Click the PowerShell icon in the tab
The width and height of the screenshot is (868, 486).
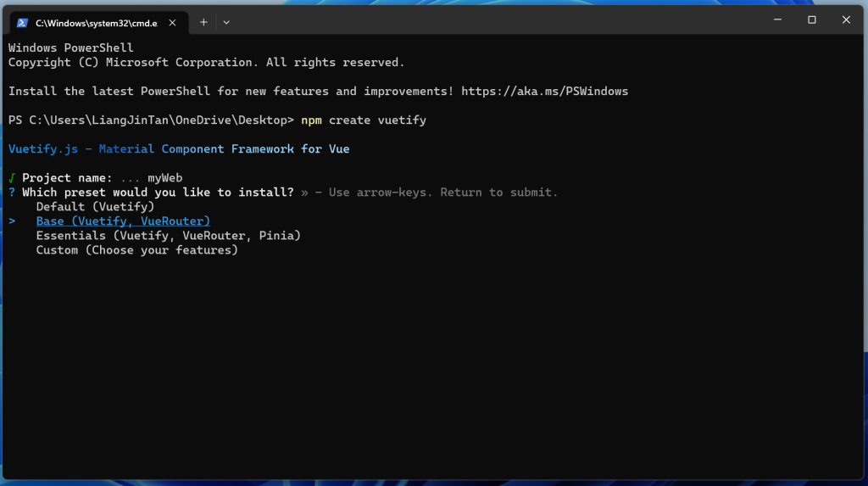[22, 23]
